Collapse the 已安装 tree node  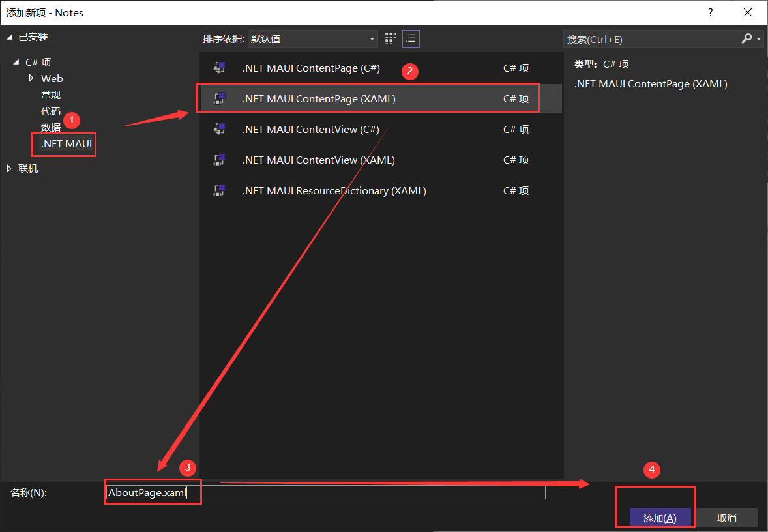[x=9, y=37]
